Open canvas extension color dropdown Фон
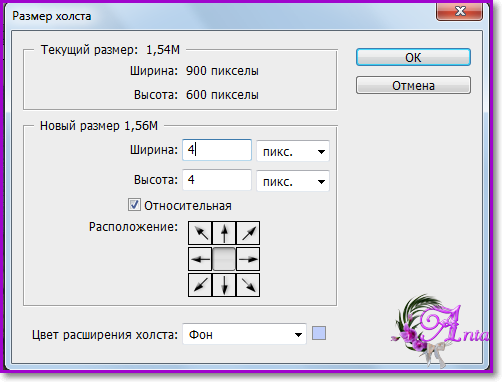This screenshot has width=502, height=382. pos(244,334)
